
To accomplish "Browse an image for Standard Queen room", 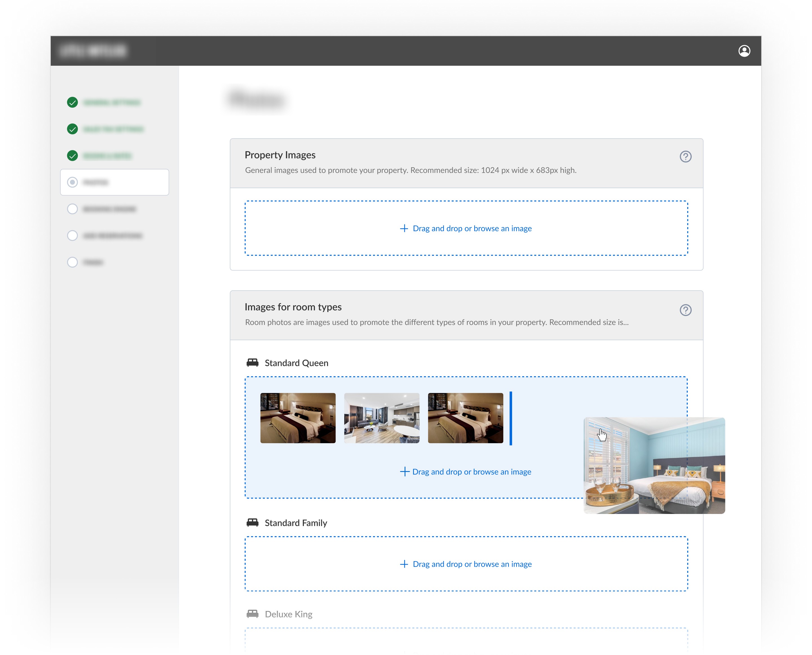I will [x=471, y=472].
